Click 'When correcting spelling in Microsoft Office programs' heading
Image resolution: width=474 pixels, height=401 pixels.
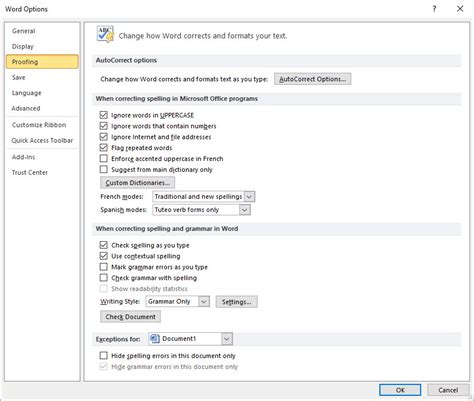tap(177, 99)
